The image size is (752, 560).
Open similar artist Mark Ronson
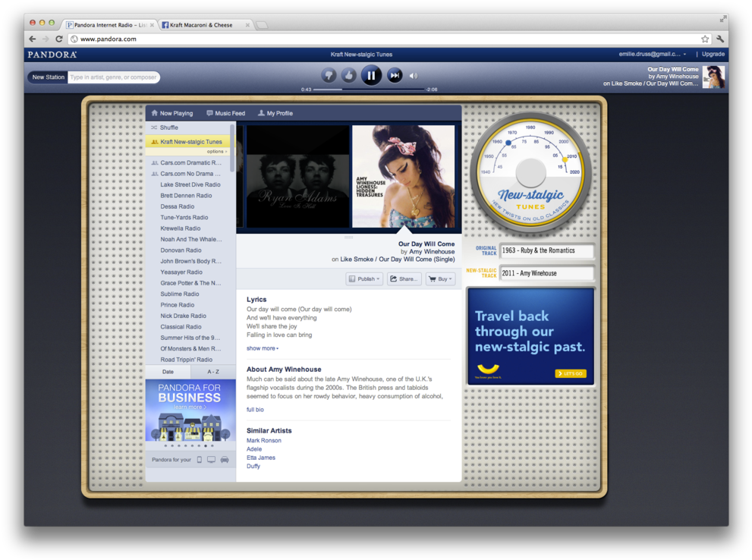pos(264,441)
